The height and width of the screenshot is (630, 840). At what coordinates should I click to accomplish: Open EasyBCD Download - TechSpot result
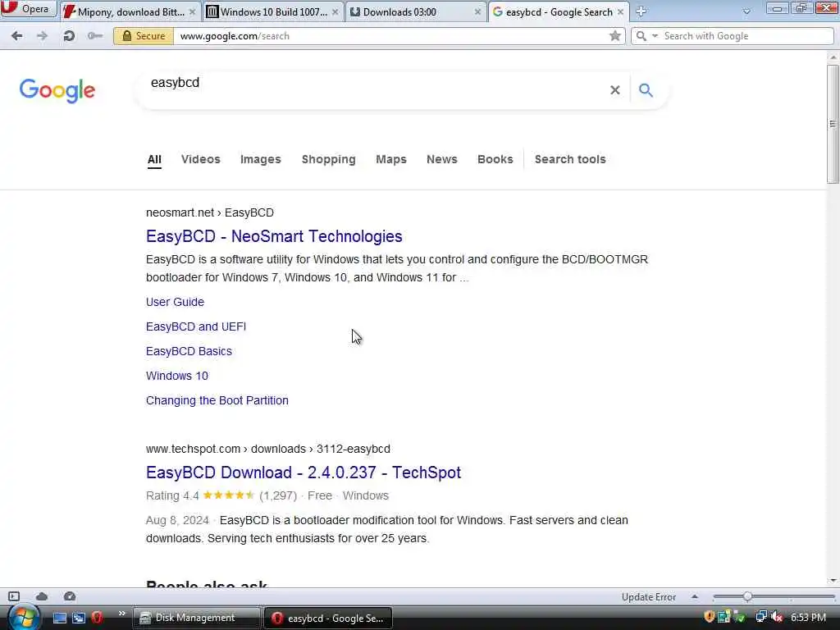pos(304,472)
